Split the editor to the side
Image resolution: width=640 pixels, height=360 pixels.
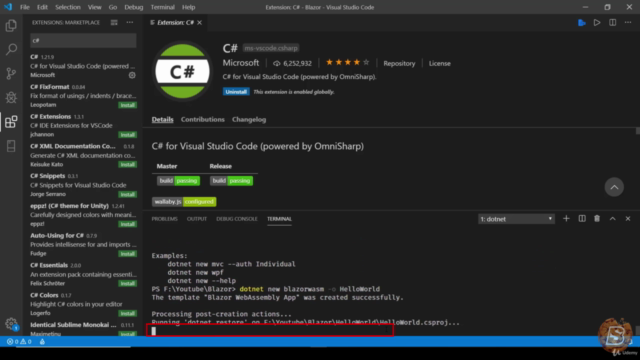[x=613, y=22]
